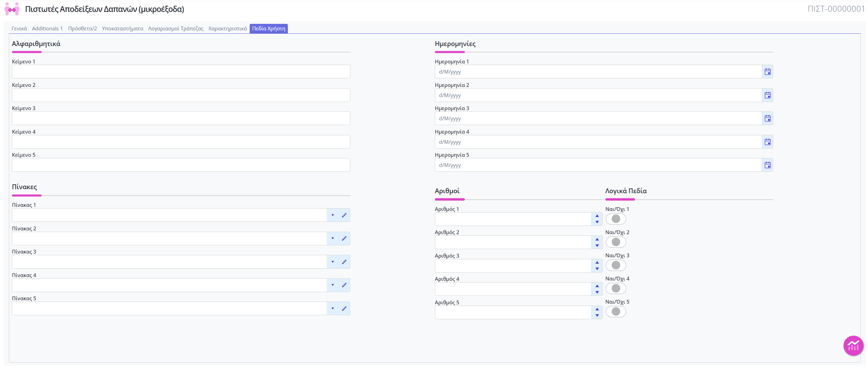Viewport: 868px width, 368px height.
Task: Toggle the Ναι/Όχι 2 switch
Action: (x=616, y=242)
